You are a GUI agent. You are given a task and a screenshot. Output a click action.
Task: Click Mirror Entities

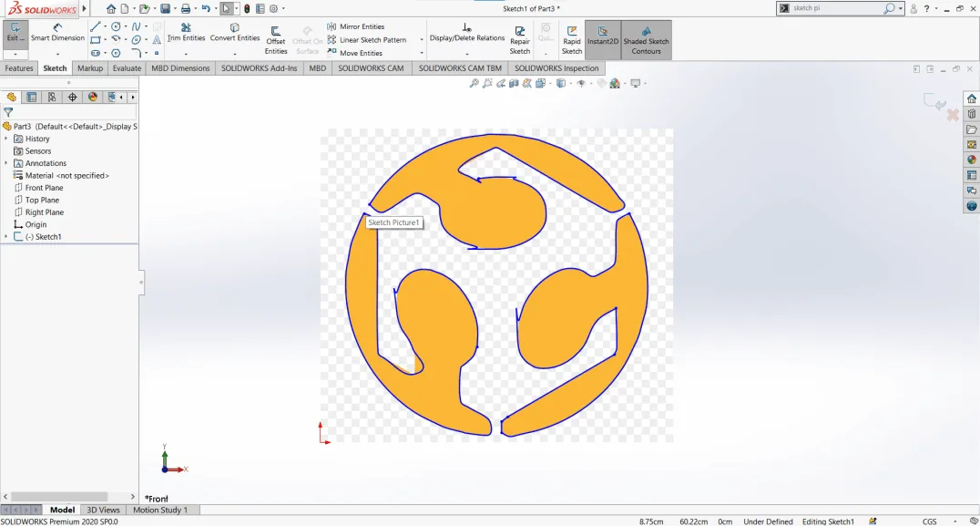pyautogui.click(x=355, y=26)
